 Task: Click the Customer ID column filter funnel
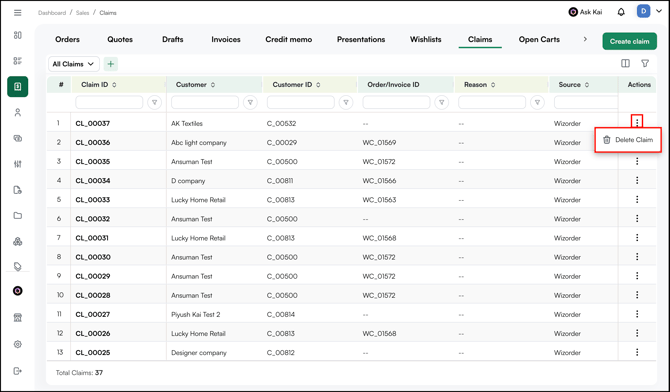coord(346,103)
